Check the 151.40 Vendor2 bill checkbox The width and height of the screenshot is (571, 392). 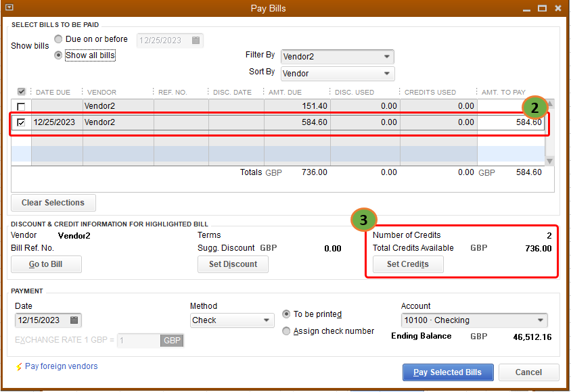point(21,107)
